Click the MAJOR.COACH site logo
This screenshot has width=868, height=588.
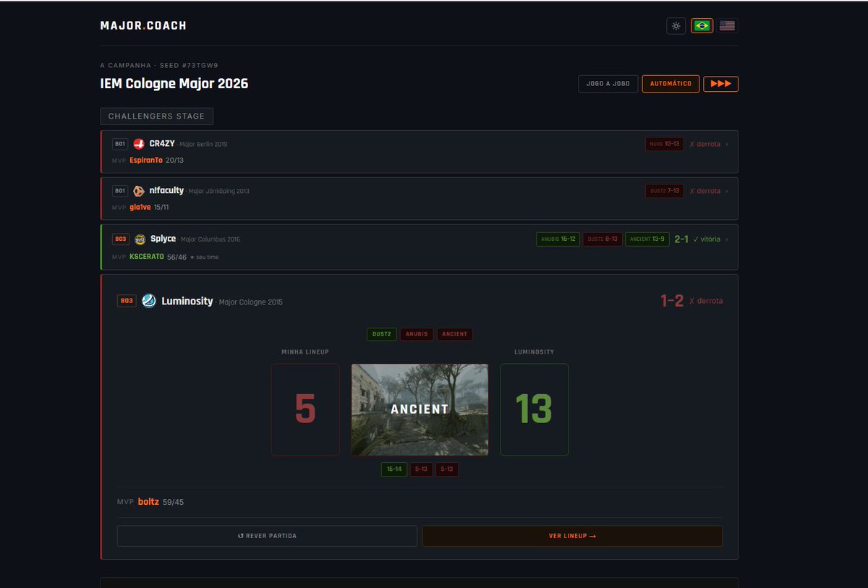tap(143, 25)
